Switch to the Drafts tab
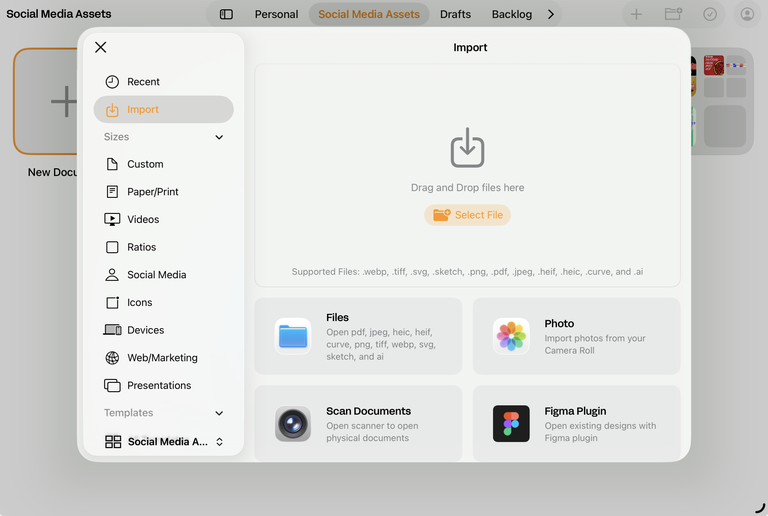The width and height of the screenshot is (768, 516). tap(455, 14)
